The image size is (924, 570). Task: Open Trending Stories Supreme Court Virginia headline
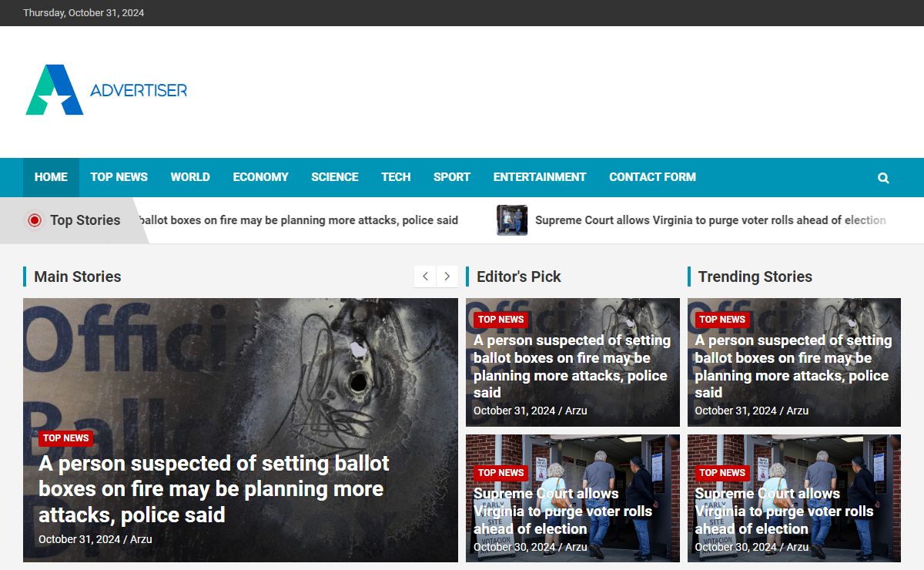pyautogui.click(x=785, y=511)
